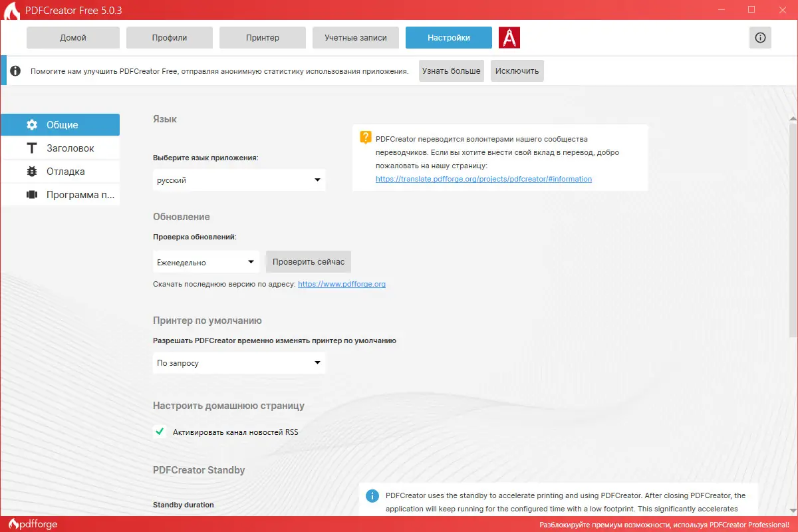
Task: Select Заголовок in the settings sidebar
Action: [x=61, y=148]
